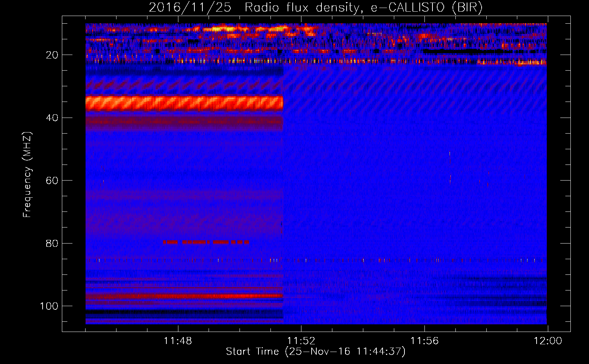Select the 12:00 time tick label

pyautogui.click(x=548, y=341)
